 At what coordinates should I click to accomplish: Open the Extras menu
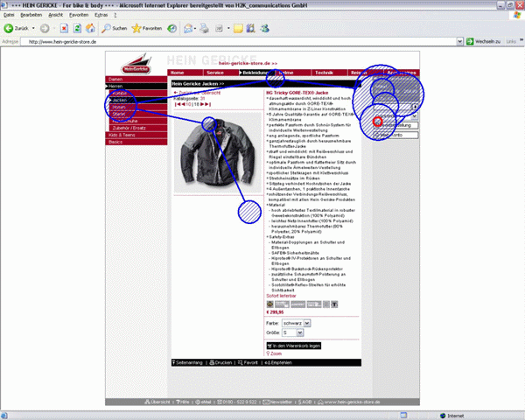(x=101, y=15)
